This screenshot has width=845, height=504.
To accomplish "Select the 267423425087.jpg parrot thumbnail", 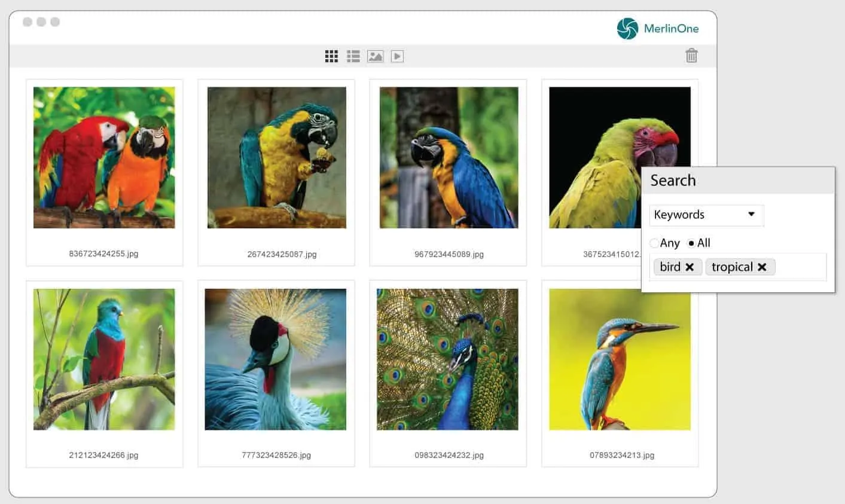I will 276,158.
